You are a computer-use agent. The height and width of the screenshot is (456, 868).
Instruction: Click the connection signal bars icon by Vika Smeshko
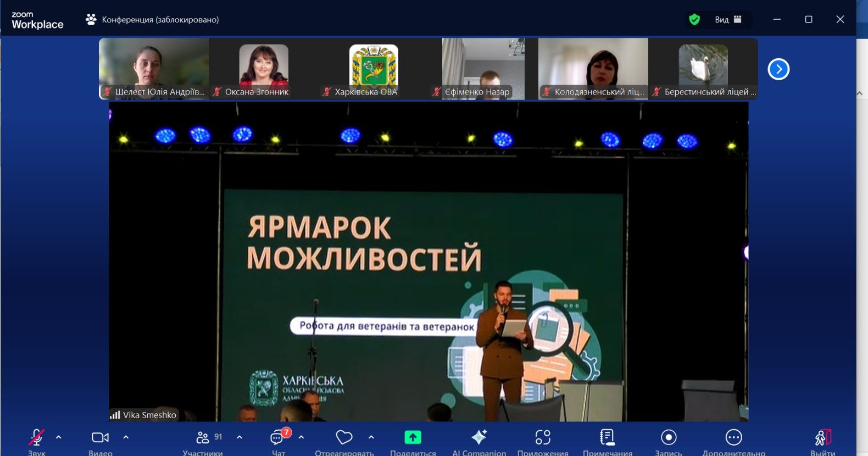pyautogui.click(x=115, y=415)
